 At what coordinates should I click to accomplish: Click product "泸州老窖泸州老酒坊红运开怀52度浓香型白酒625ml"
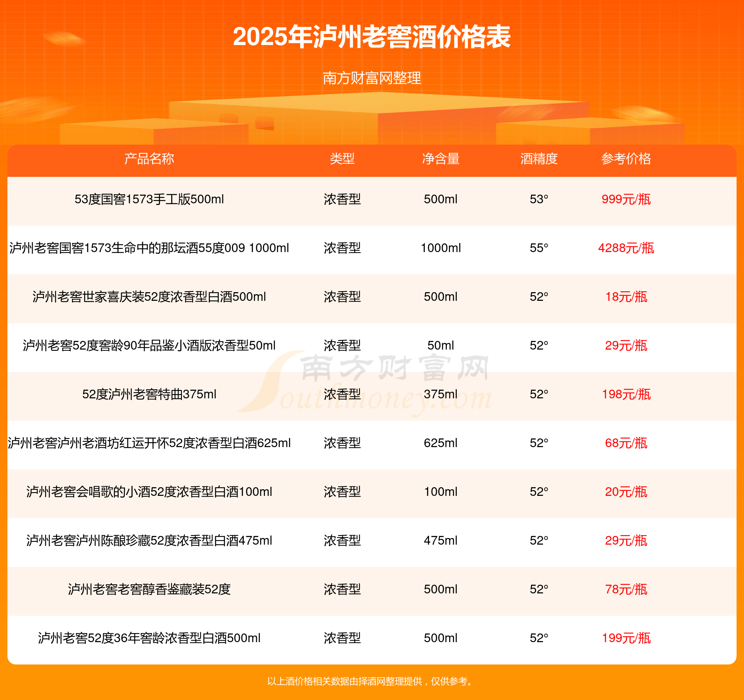(149, 443)
